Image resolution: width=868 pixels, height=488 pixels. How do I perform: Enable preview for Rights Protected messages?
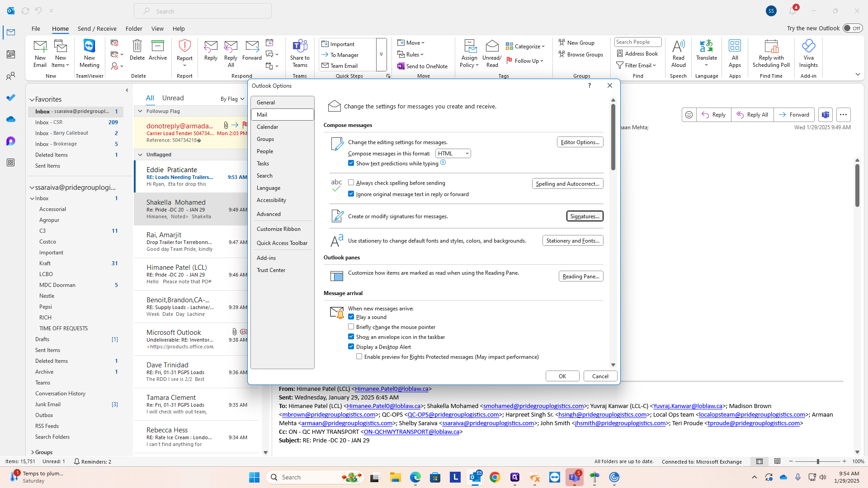(x=359, y=357)
